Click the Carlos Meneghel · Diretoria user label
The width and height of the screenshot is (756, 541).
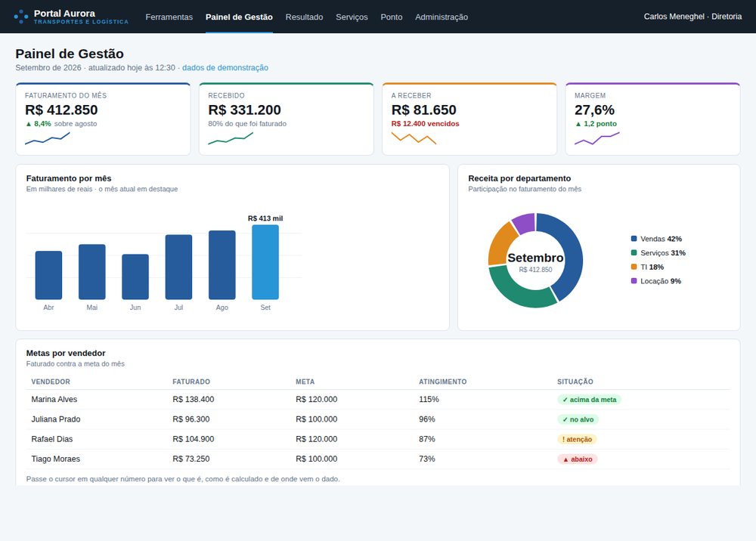(692, 17)
